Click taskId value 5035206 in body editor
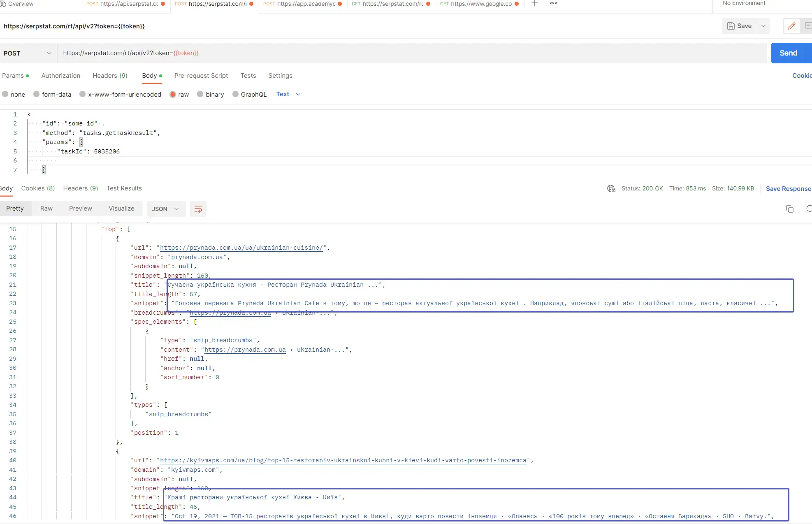Viewport: 812px width, 524px height. coord(107,151)
